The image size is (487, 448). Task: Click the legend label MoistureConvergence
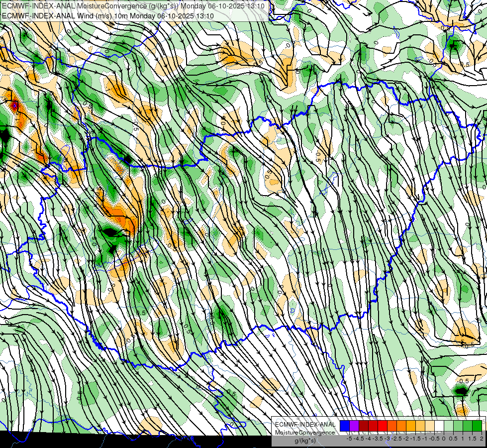(x=305, y=433)
